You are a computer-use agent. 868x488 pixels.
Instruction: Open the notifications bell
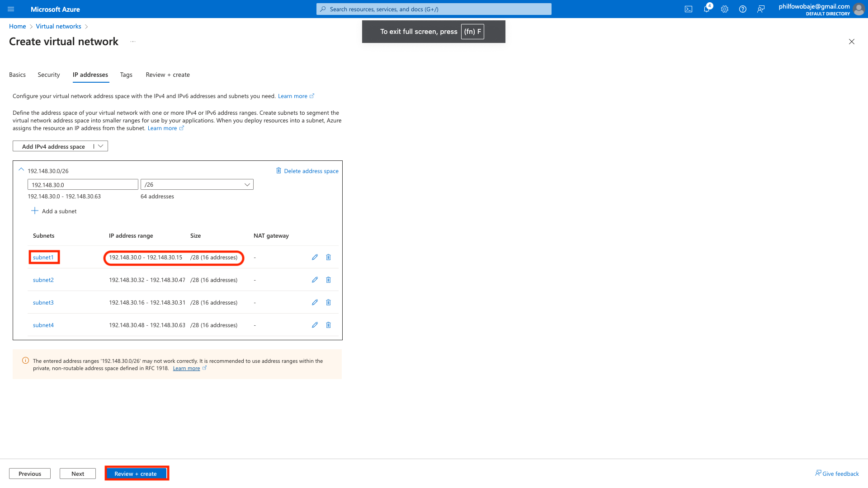coord(706,9)
